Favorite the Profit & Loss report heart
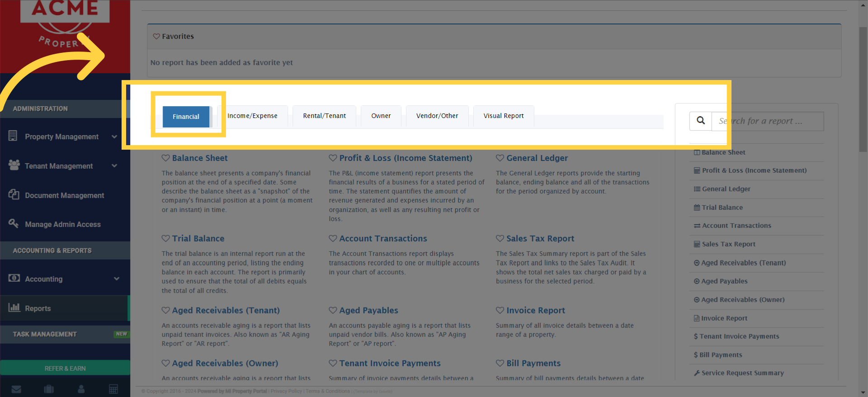868x397 pixels. pyautogui.click(x=333, y=158)
